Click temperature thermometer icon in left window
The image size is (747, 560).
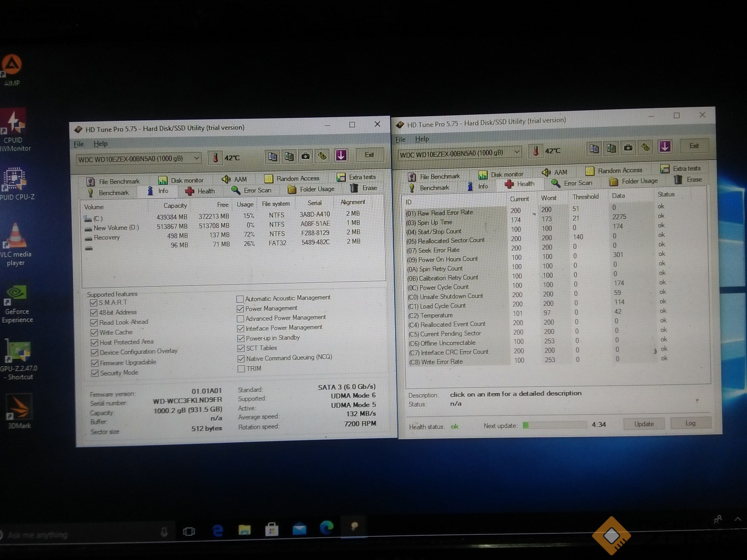pos(215,158)
